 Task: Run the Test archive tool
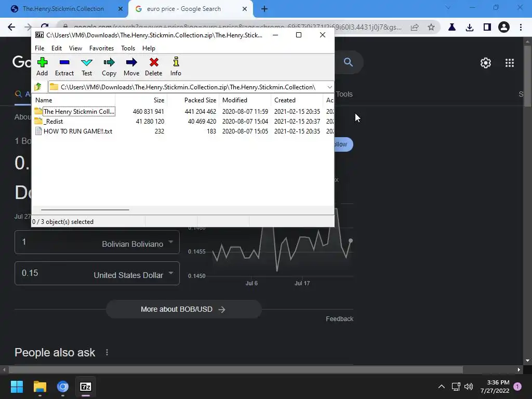pyautogui.click(x=87, y=66)
